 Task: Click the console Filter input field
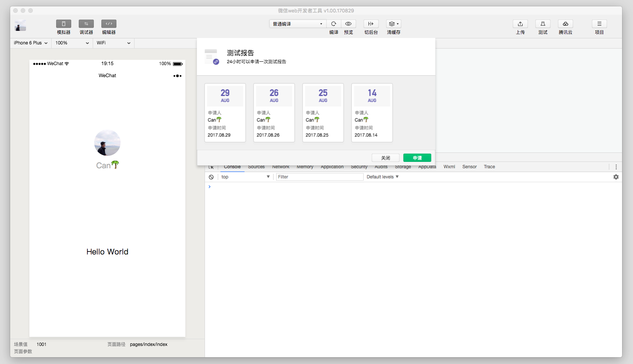tap(320, 177)
